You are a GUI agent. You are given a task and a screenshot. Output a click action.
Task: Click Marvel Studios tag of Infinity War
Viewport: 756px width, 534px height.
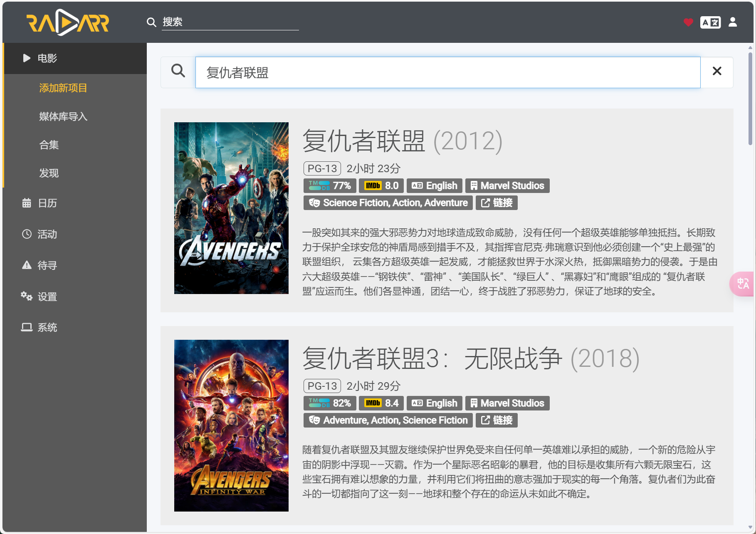507,403
